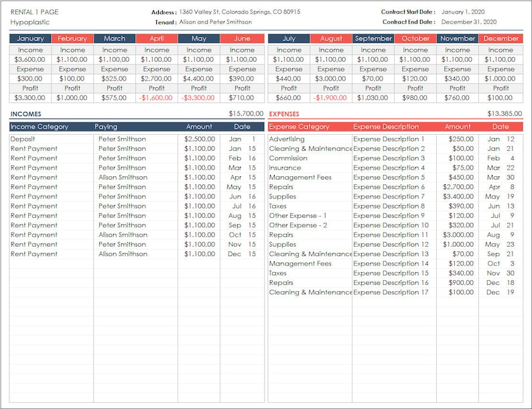
Task: Click the deposit amount $2.500,00
Action: coord(200,139)
